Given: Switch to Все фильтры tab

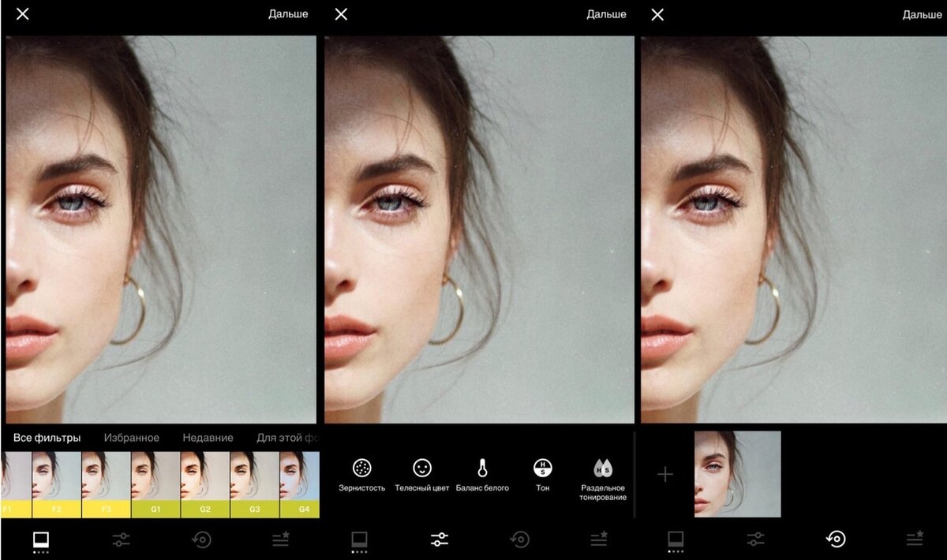Looking at the screenshot, I should click(47, 438).
